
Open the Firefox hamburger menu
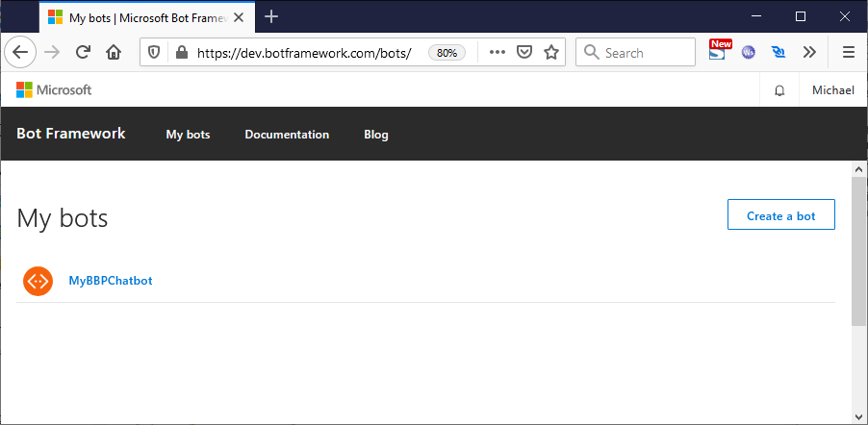(848, 53)
